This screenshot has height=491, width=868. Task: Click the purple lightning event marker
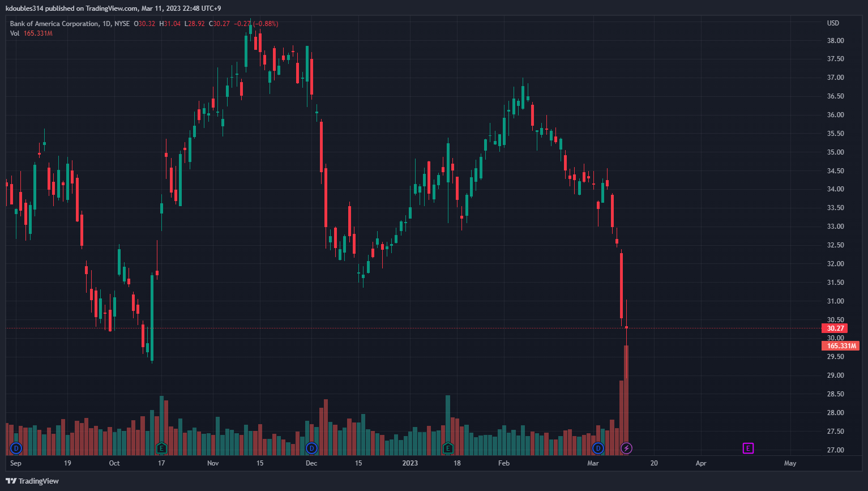pos(626,449)
